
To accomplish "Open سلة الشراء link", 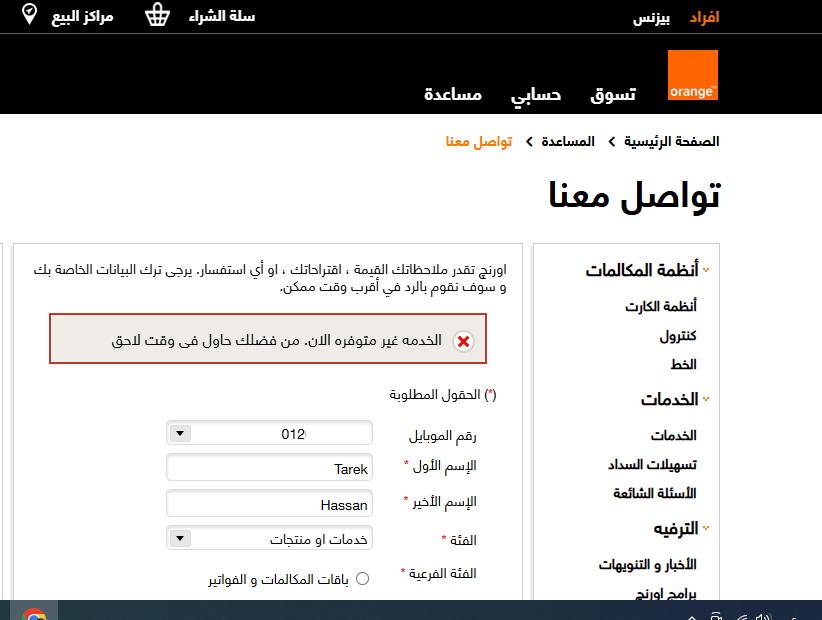I will [222, 16].
